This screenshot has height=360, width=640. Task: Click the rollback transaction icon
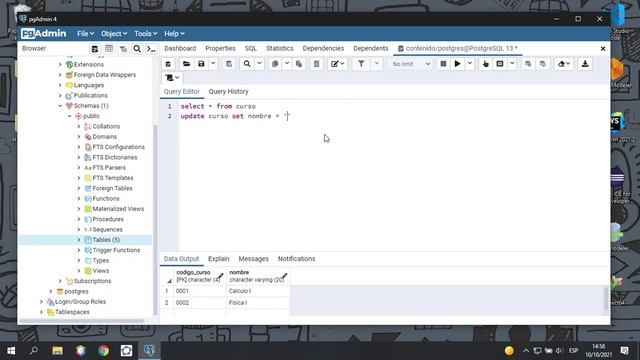click(x=542, y=64)
